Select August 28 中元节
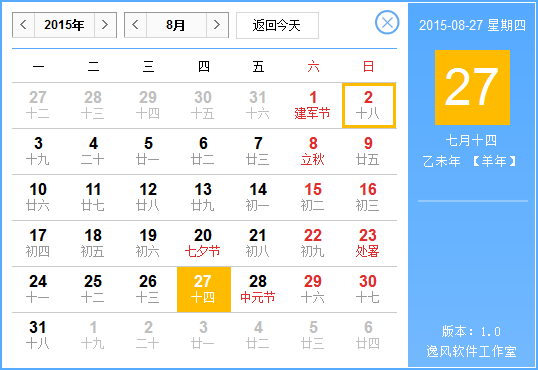The width and height of the screenshot is (538, 370). [x=258, y=289]
